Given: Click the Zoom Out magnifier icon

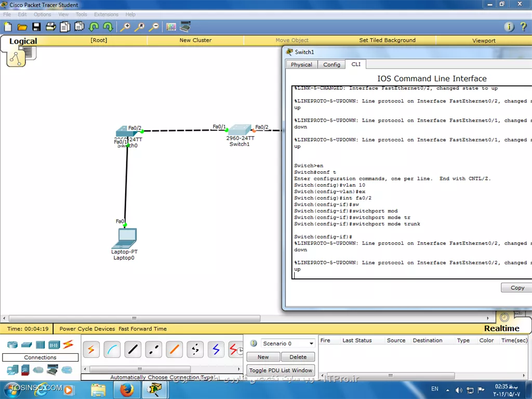Looking at the screenshot, I should [x=154, y=27].
